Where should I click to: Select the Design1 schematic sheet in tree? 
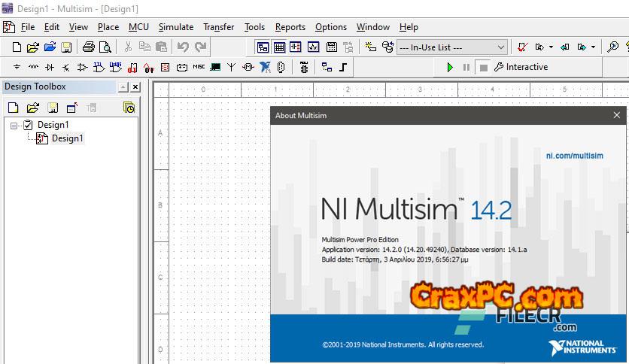66,138
